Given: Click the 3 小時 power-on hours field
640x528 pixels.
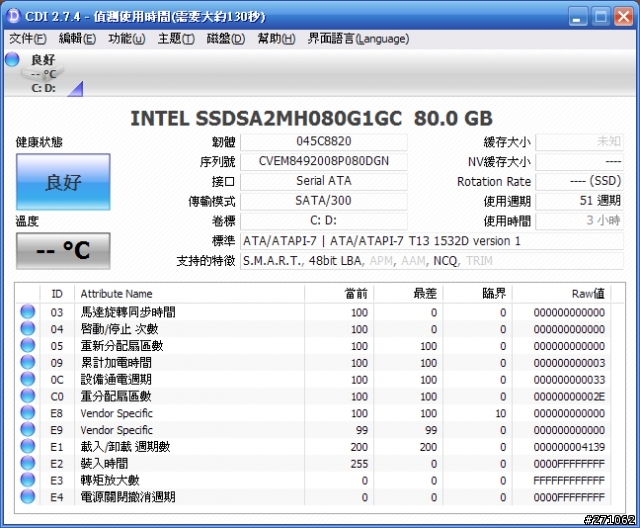Looking at the screenshot, I should pyautogui.click(x=580, y=221).
